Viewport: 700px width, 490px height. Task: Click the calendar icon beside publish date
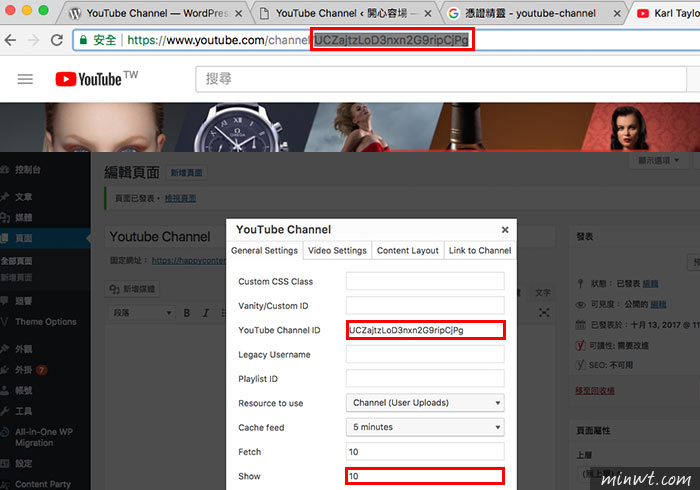[580, 324]
